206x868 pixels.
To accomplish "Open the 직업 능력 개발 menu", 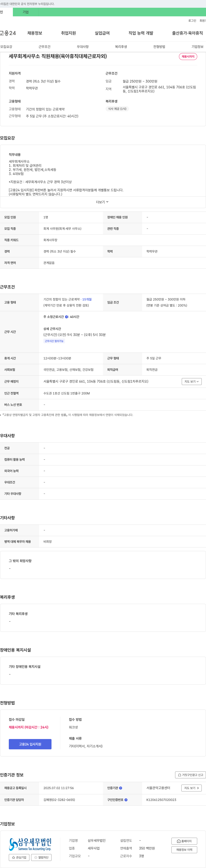I will 141,33.
